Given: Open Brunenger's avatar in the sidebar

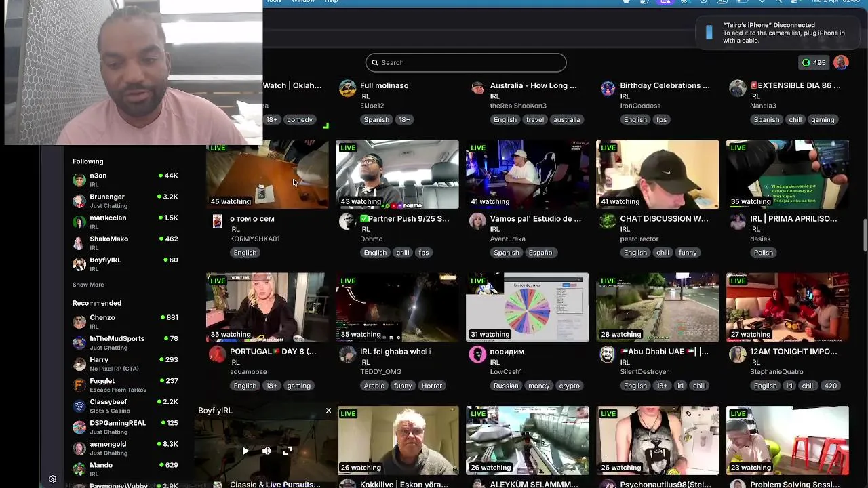Looking at the screenshot, I should coord(79,201).
